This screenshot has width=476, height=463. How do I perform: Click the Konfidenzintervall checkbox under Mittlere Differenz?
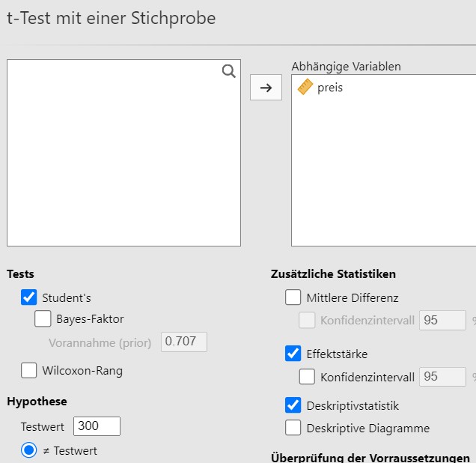[307, 320]
